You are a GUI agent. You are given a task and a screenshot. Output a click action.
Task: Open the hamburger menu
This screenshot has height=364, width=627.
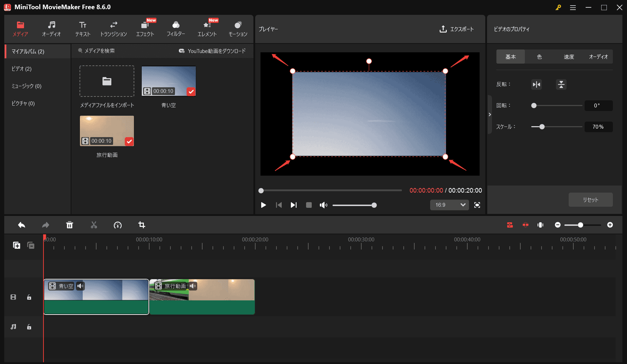573,7
